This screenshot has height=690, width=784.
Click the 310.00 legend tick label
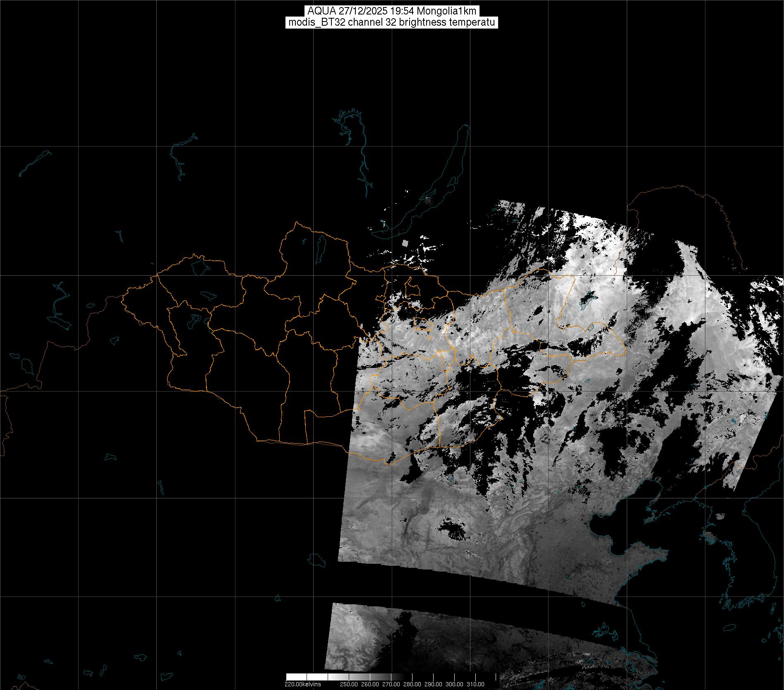point(476,684)
